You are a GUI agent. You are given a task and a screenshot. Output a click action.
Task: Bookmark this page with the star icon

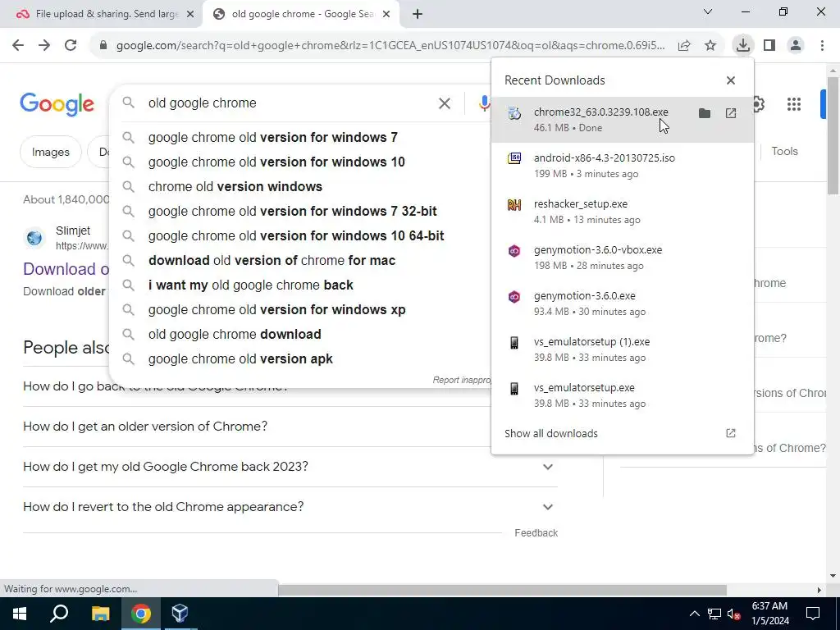coord(710,46)
